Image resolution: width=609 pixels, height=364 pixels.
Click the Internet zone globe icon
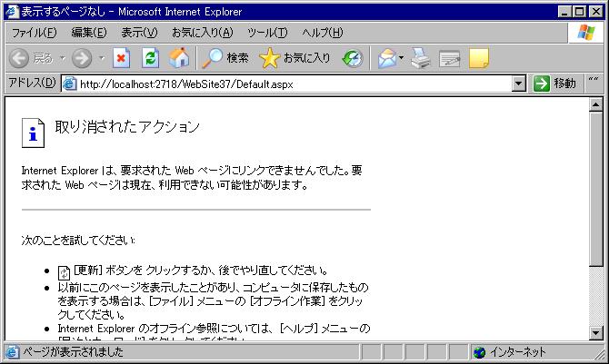[x=479, y=352]
